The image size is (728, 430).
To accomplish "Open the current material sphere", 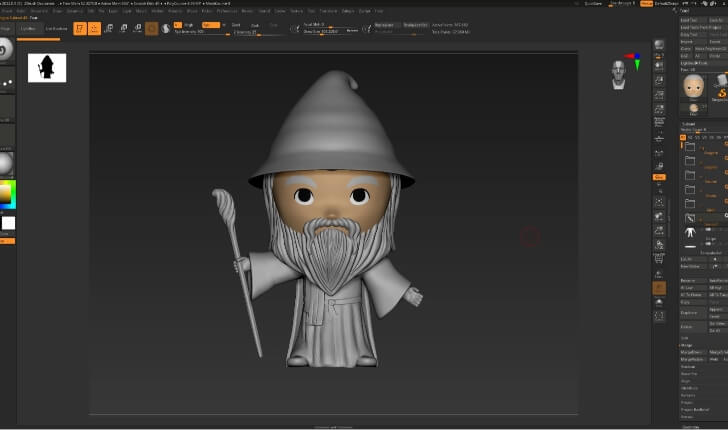I will (6, 163).
